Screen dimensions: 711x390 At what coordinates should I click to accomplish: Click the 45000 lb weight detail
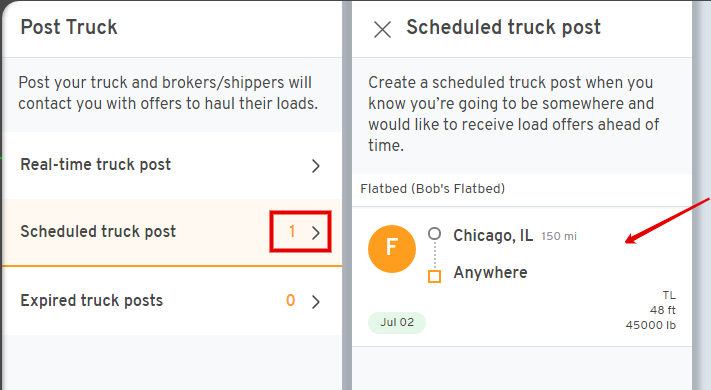click(x=651, y=325)
